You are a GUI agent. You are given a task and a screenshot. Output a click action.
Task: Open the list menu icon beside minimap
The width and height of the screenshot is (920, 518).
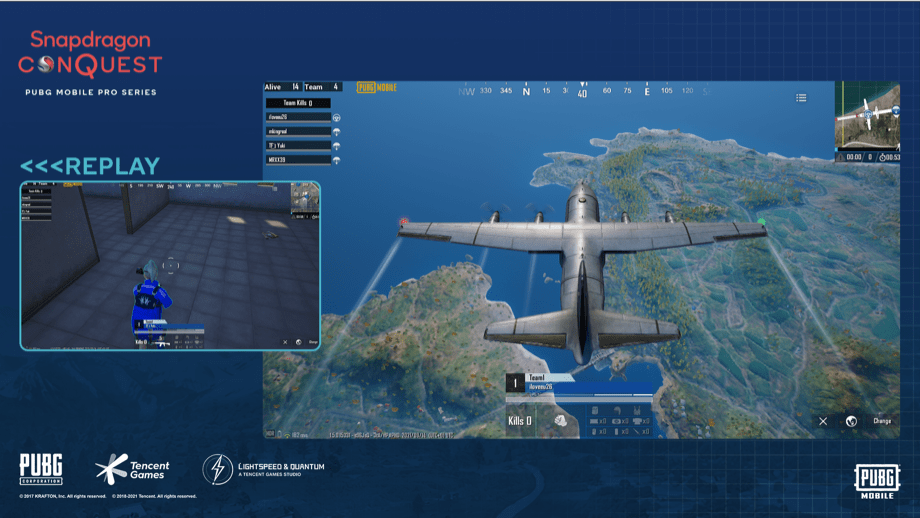[801, 98]
